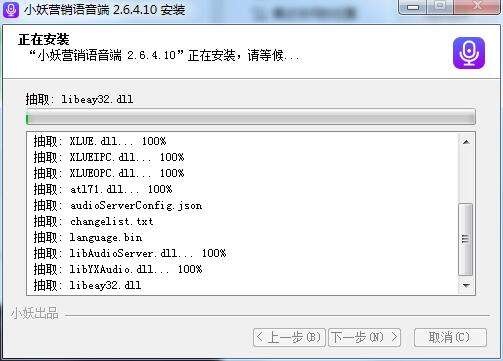This screenshot has height=361, width=503.
Task: Select the libAudioServer.dll... 100% log line
Action: tap(130, 253)
